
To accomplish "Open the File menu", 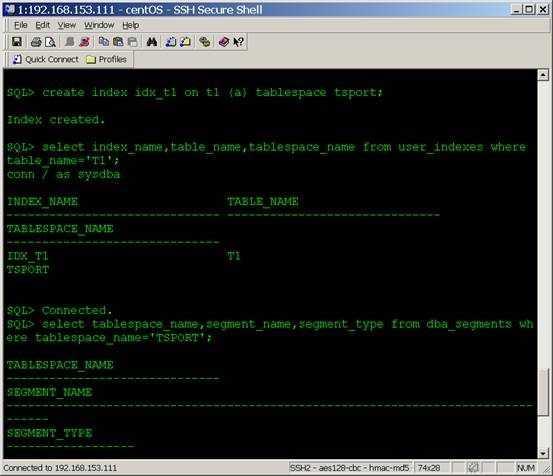I will [20, 25].
